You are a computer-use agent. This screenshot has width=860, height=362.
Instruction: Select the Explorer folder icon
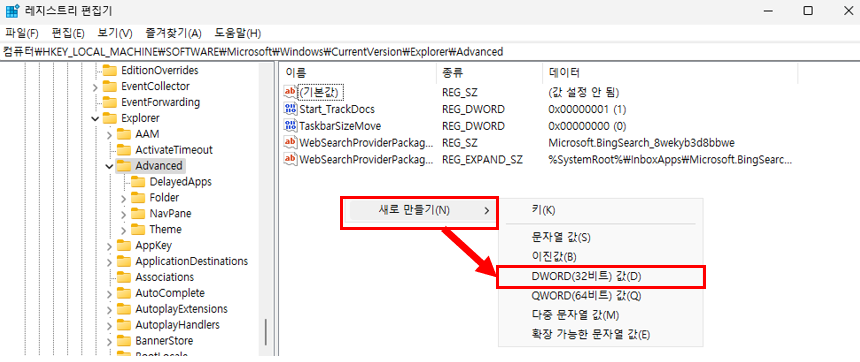[x=111, y=118]
